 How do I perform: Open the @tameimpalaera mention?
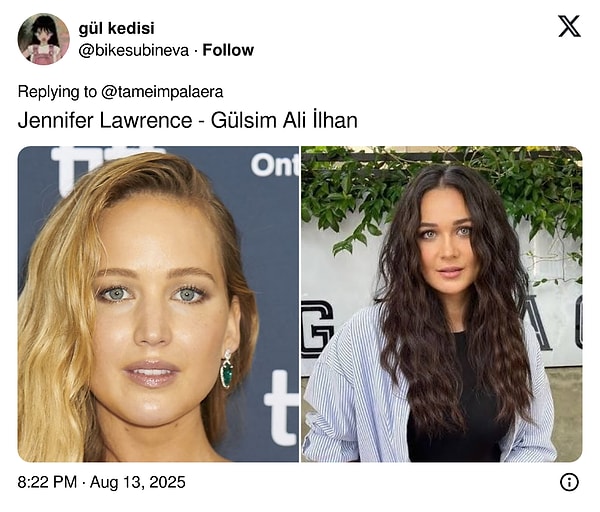coord(162,92)
